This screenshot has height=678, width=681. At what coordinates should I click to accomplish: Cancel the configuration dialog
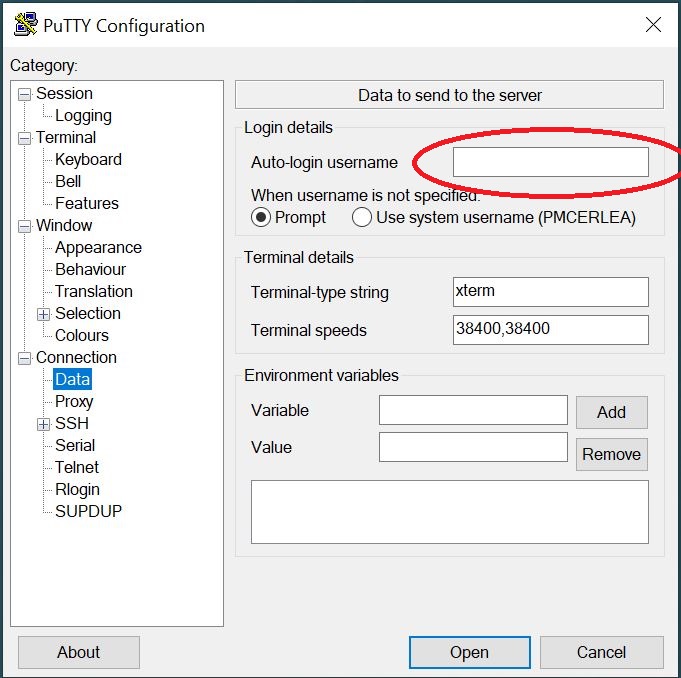tap(602, 652)
